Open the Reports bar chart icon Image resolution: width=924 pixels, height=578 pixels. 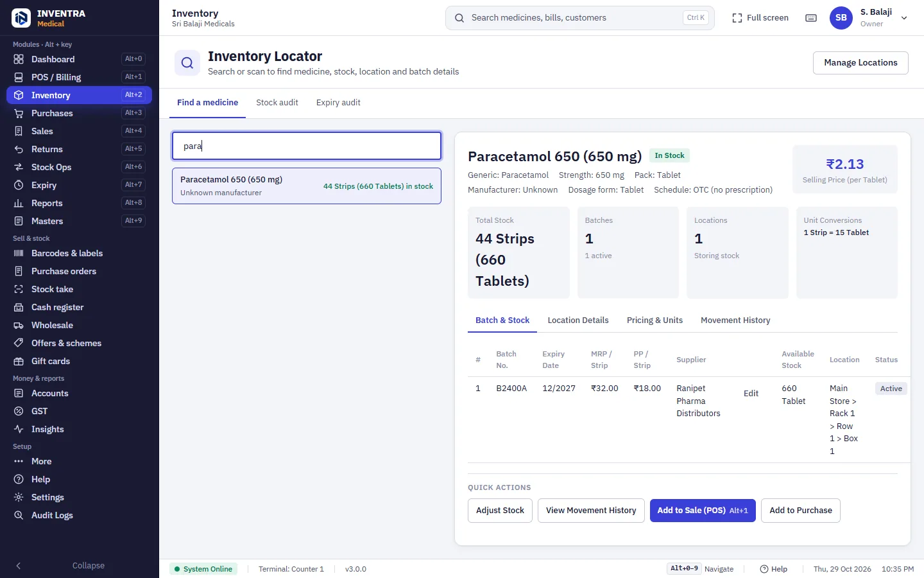[x=19, y=203]
